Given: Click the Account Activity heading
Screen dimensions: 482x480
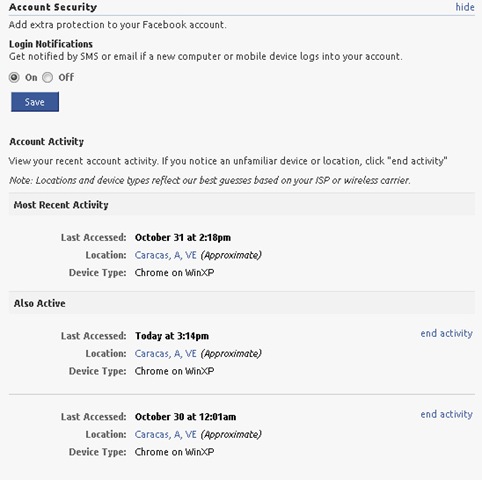Looking at the screenshot, I should pos(46,142).
